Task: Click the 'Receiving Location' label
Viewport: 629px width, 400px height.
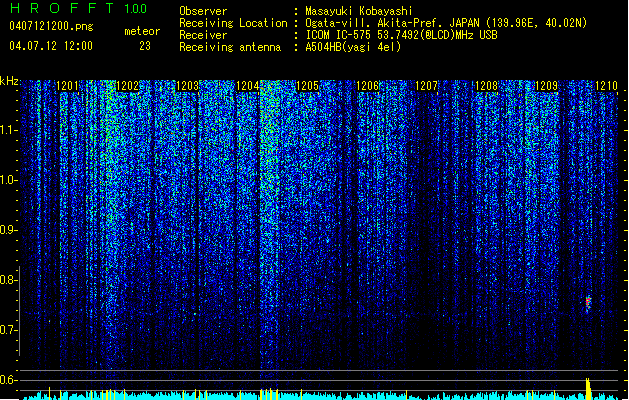Action: click(233, 23)
